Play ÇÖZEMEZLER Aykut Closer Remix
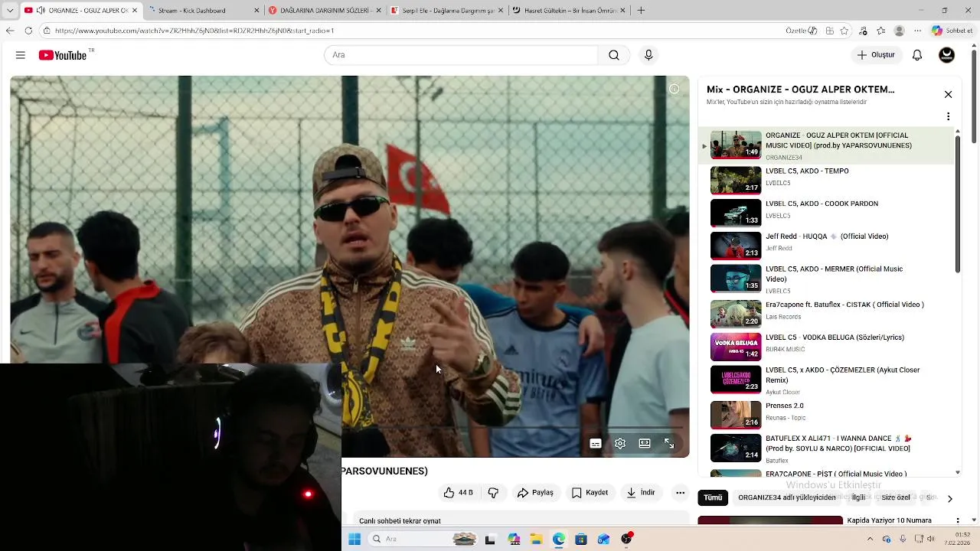 click(x=828, y=380)
